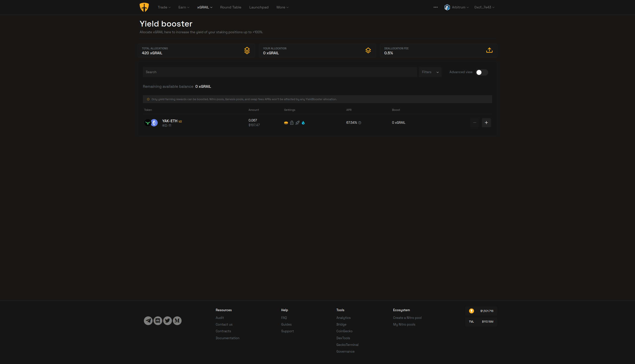The height and width of the screenshot is (364, 635).
Task: Increase boost with the plus button
Action: (x=486, y=123)
